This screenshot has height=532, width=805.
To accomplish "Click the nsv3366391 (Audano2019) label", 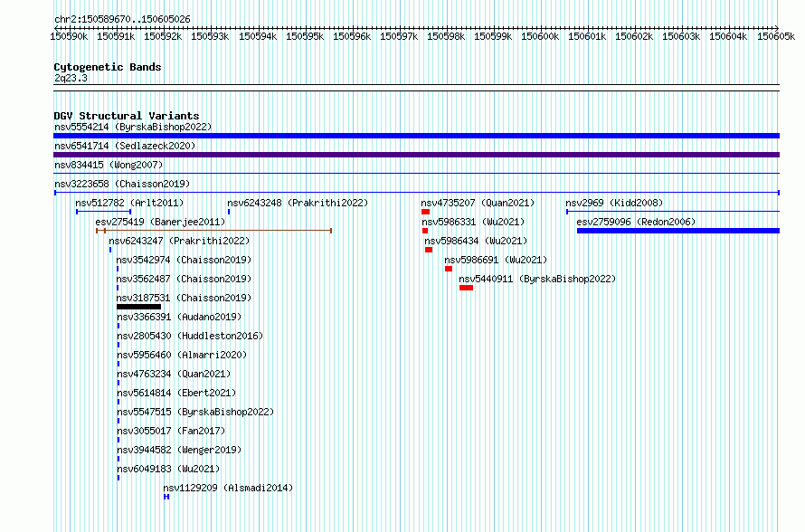I will (179, 317).
